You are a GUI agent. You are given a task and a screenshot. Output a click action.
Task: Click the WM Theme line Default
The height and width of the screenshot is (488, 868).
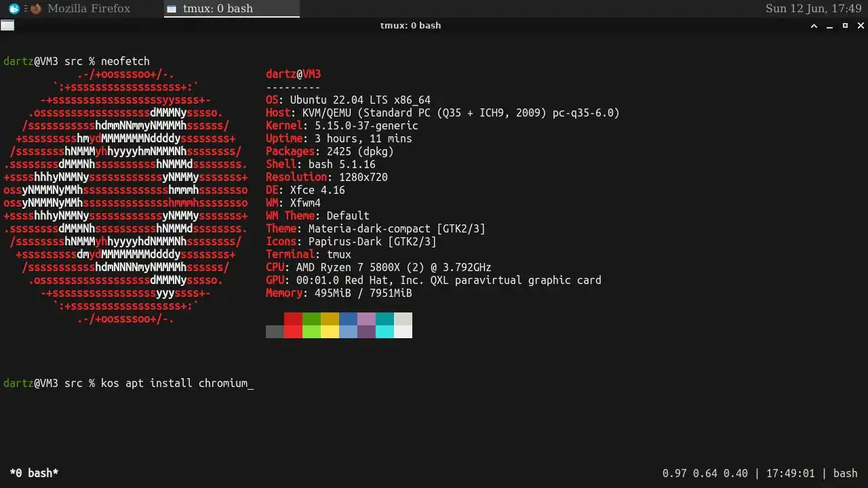point(317,216)
